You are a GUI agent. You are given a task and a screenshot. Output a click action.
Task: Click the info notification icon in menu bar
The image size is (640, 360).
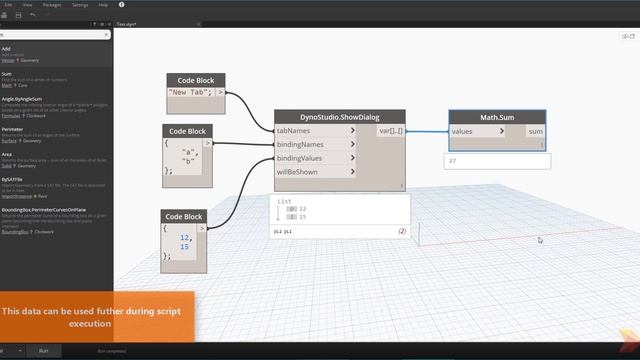point(122,4)
